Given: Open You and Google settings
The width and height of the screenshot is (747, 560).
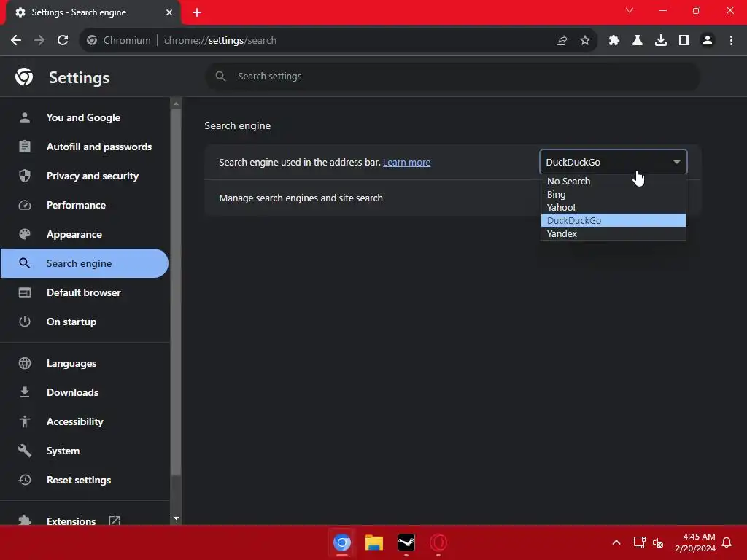Looking at the screenshot, I should click(85, 117).
